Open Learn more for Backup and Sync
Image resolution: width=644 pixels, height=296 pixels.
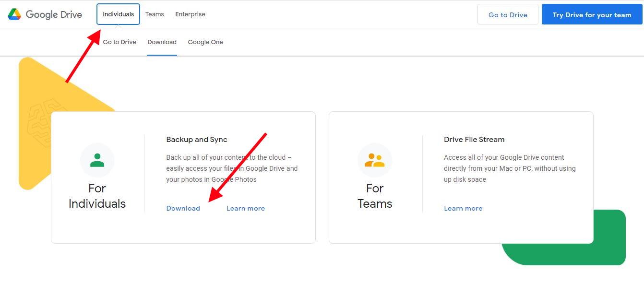point(246,208)
